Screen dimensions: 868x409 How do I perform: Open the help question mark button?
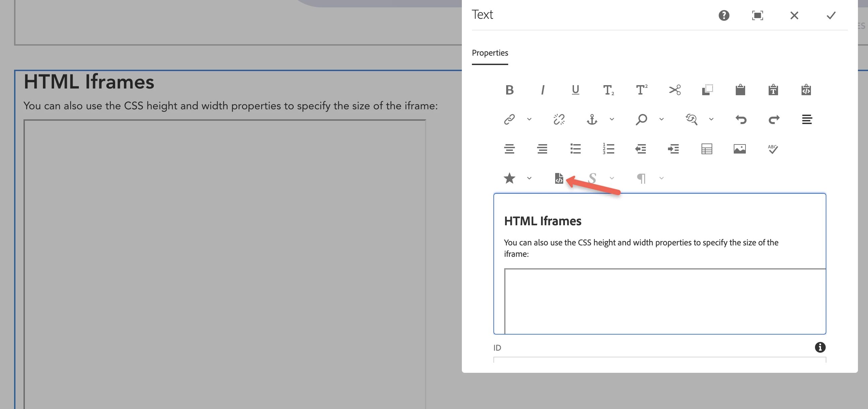tap(724, 15)
